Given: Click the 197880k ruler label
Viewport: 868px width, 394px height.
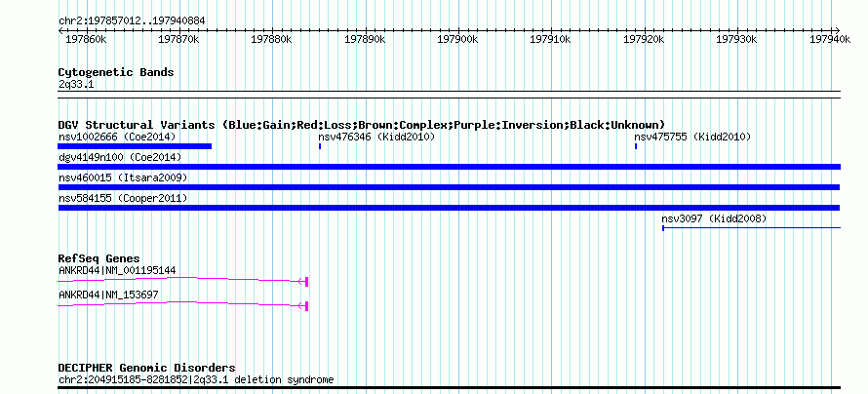Looking at the screenshot, I should point(271,39).
